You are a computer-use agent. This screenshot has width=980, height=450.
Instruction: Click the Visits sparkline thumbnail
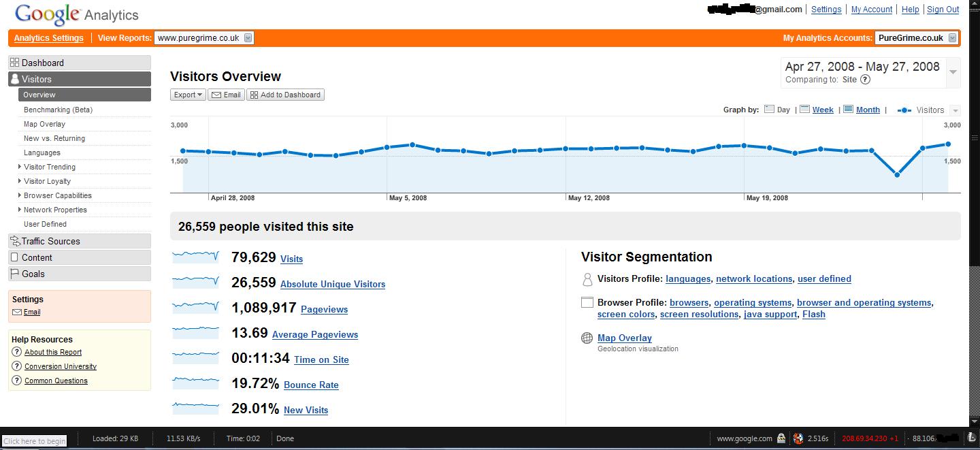[196, 257]
